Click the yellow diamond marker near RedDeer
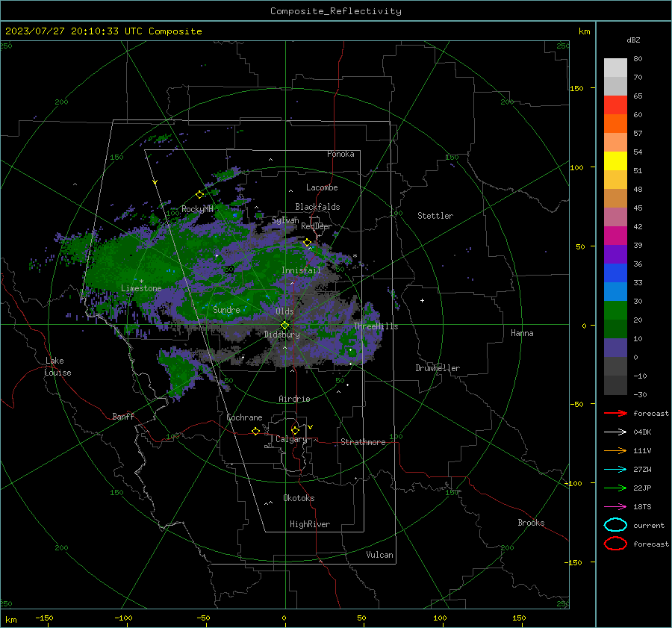672x628 pixels. 308,243
